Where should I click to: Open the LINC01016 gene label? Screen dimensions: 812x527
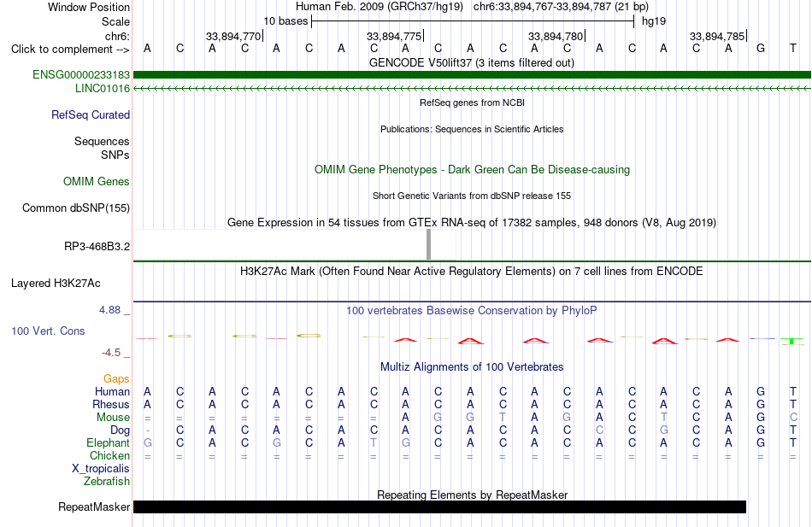(x=103, y=89)
